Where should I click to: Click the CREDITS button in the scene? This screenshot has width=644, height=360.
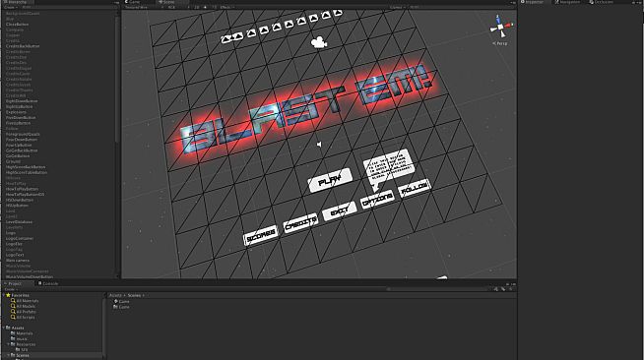point(300,223)
